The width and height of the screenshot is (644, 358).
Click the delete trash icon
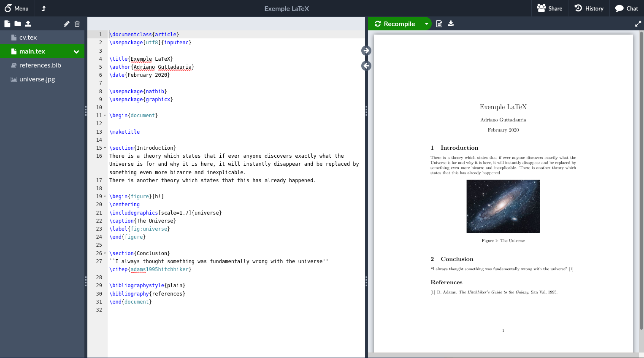(x=77, y=24)
